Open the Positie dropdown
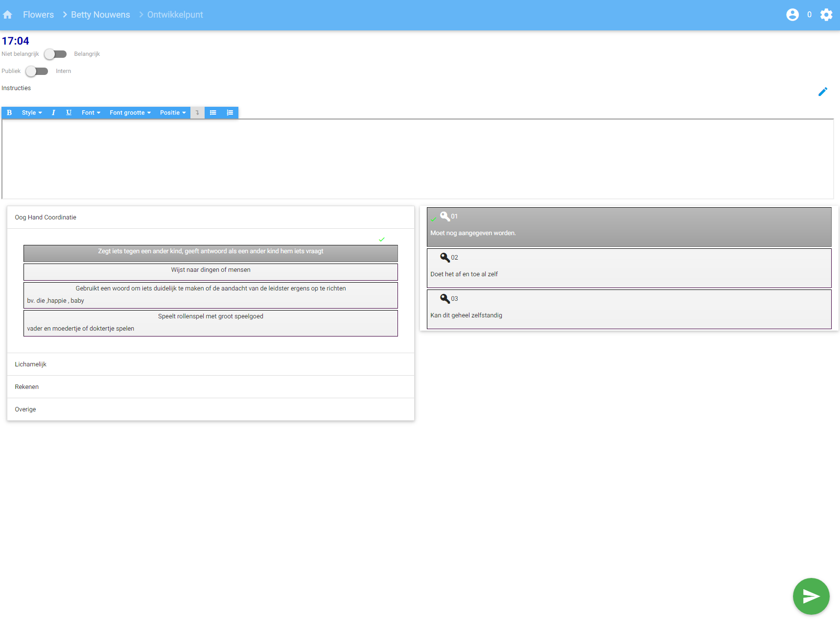 click(x=173, y=113)
